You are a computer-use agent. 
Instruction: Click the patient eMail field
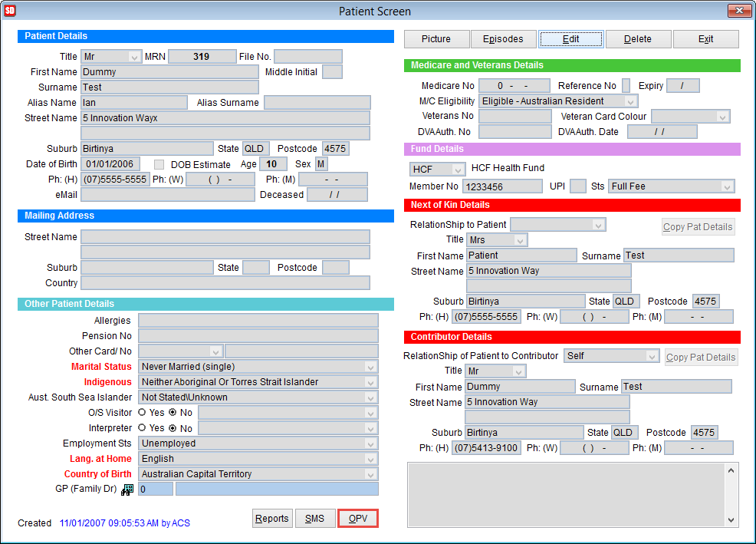[x=168, y=195]
